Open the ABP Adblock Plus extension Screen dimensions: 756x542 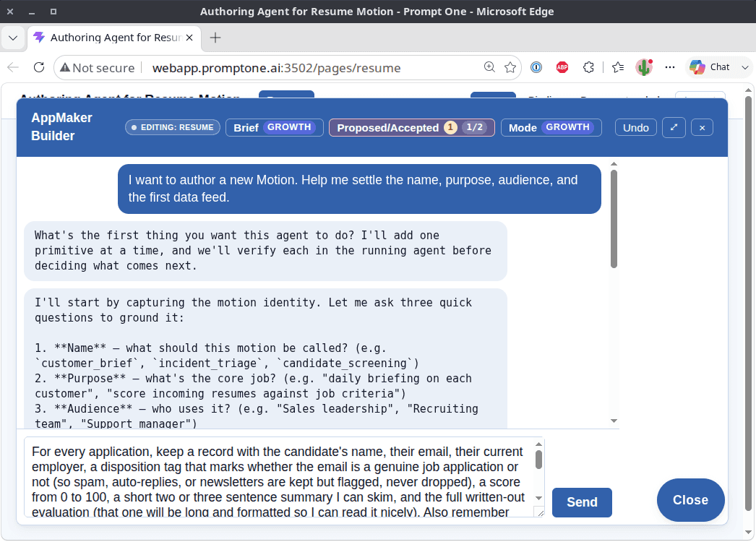tap(562, 67)
